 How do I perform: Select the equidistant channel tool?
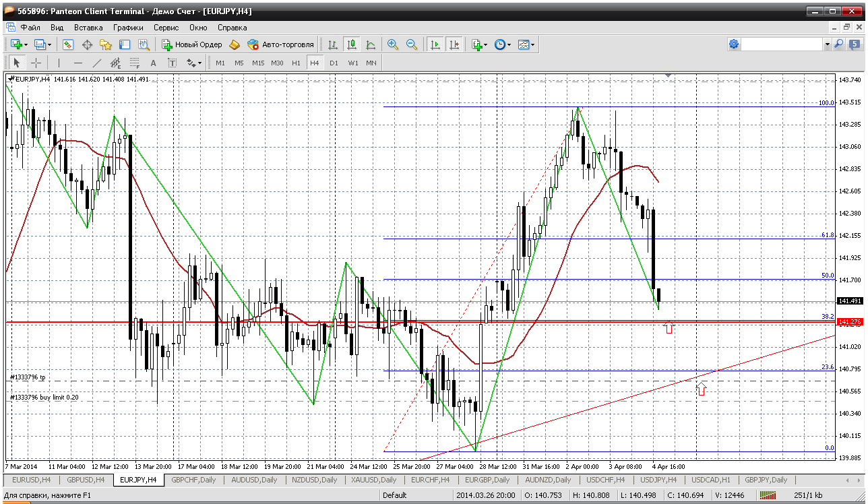tap(115, 63)
